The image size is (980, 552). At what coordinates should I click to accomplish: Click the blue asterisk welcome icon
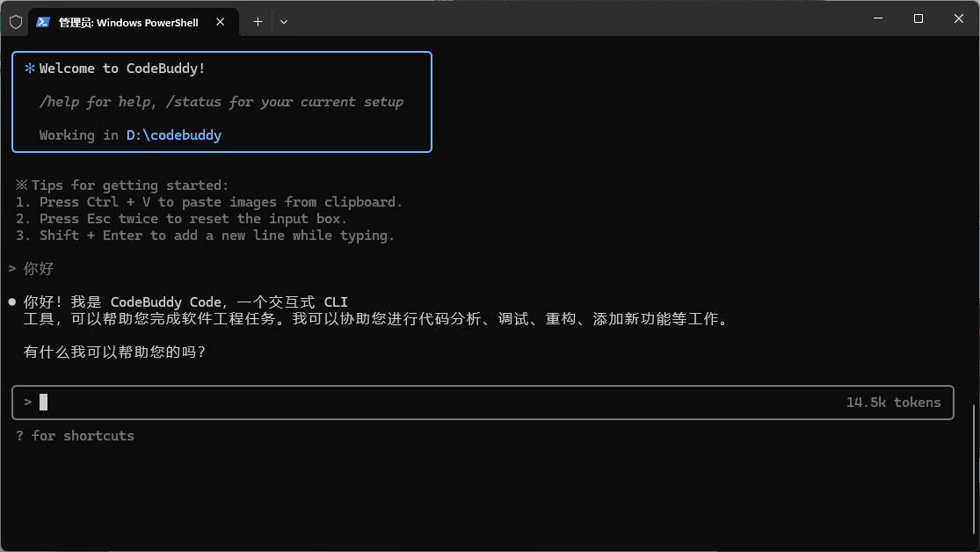pos(29,69)
